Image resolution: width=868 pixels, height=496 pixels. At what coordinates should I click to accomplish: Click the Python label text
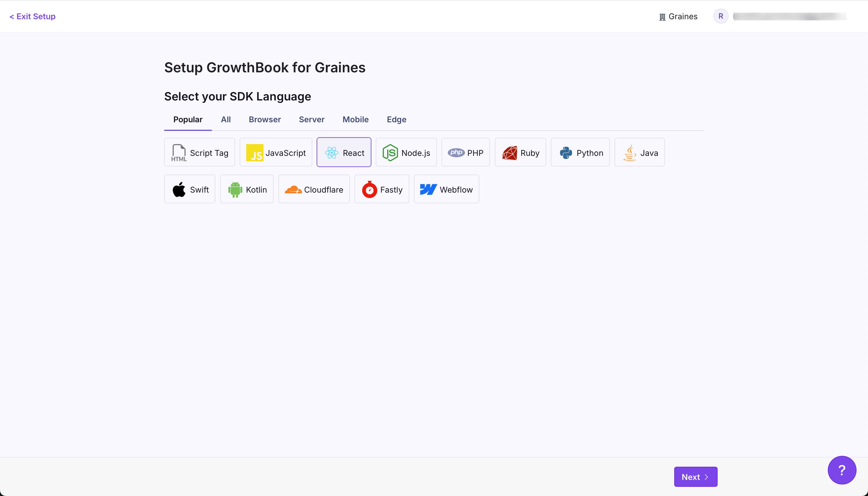(x=590, y=153)
